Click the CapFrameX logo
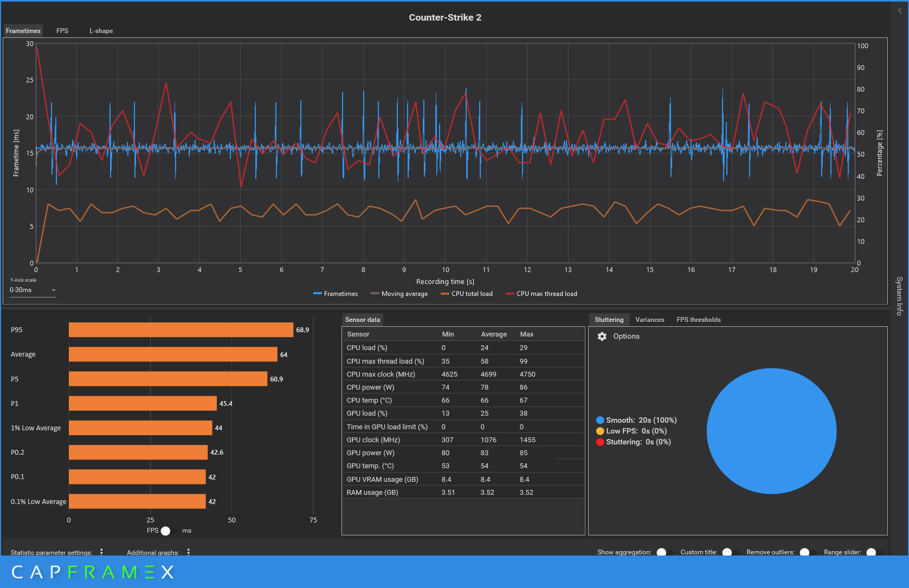This screenshot has height=588, width=909. pos(93,572)
